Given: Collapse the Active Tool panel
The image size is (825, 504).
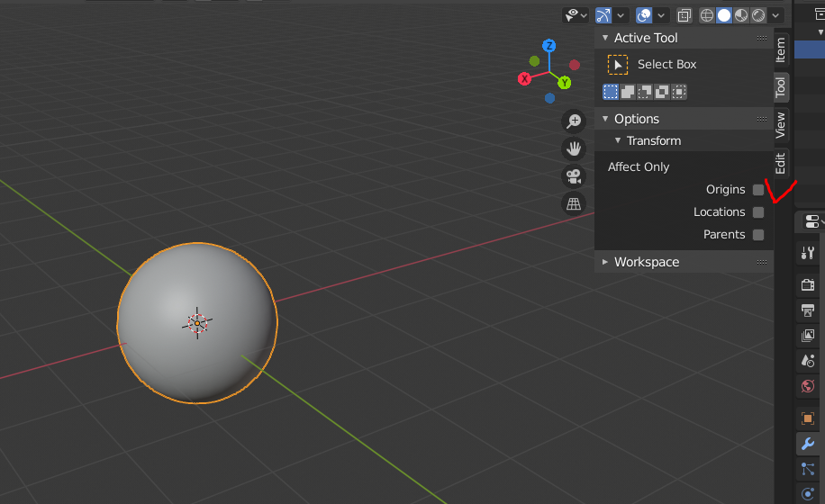Looking at the screenshot, I should point(605,38).
